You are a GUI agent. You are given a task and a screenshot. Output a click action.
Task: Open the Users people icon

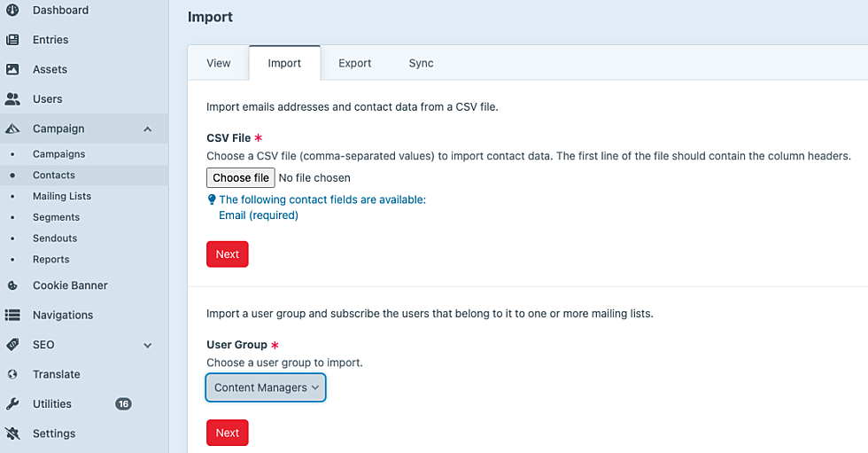(12, 99)
